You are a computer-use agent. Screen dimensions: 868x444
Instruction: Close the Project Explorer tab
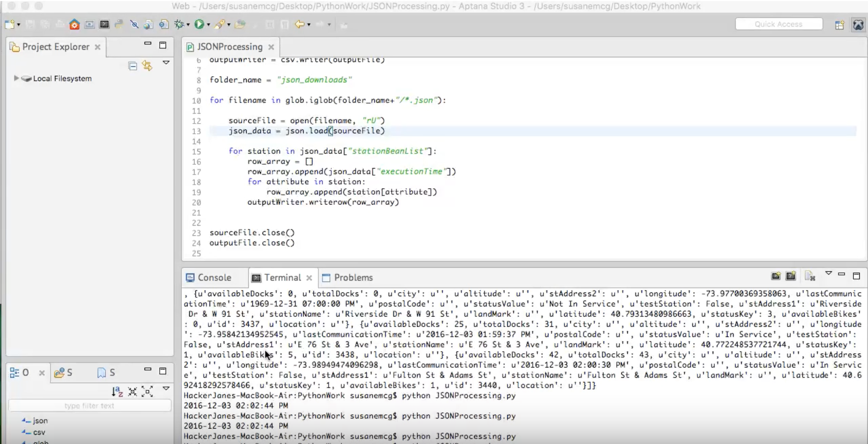97,47
